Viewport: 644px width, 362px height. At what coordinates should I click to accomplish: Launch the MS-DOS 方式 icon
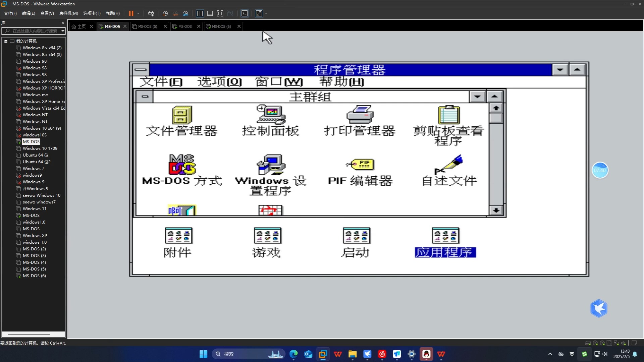(182, 165)
